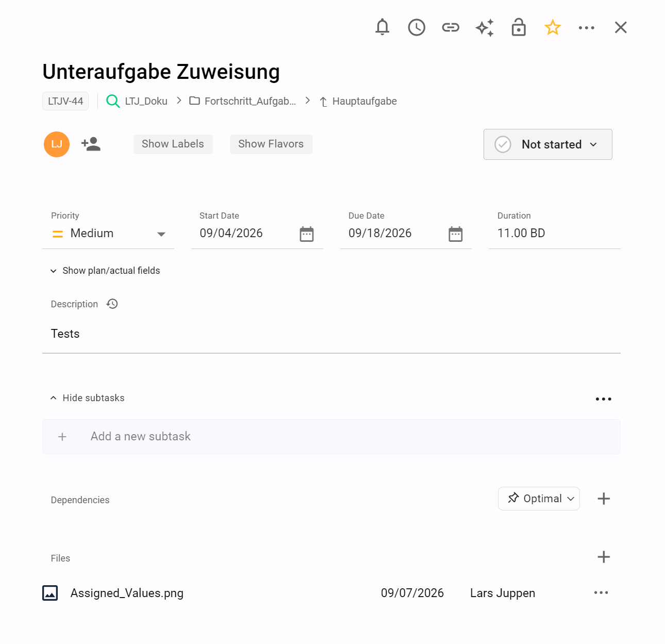Click the Due Date field 09/18/2026
665x644 pixels.
click(x=380, y=234)
